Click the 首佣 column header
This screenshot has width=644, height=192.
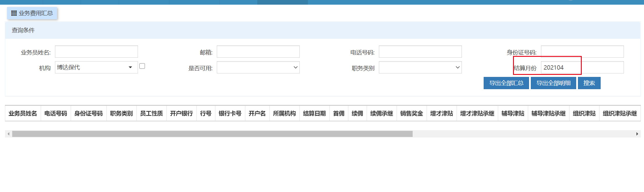[x=339, y=113]
